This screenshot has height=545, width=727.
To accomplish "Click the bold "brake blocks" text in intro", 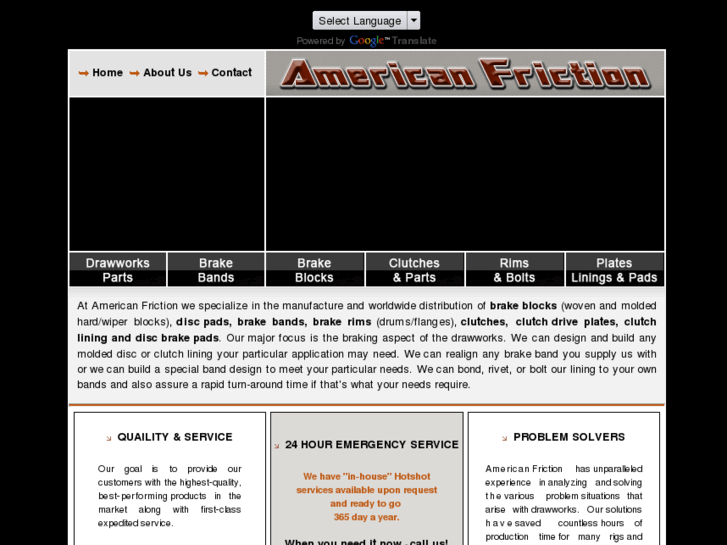I will point(523,306).
